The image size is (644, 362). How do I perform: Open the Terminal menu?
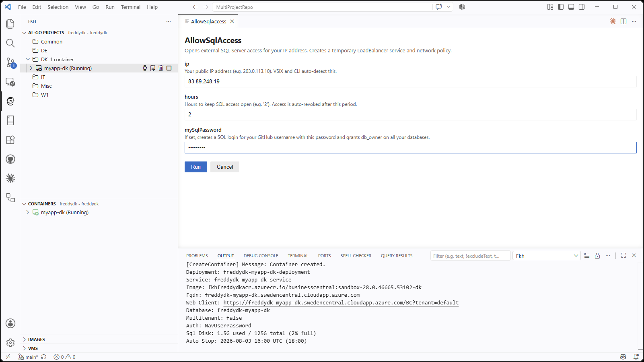click(131, 7)
